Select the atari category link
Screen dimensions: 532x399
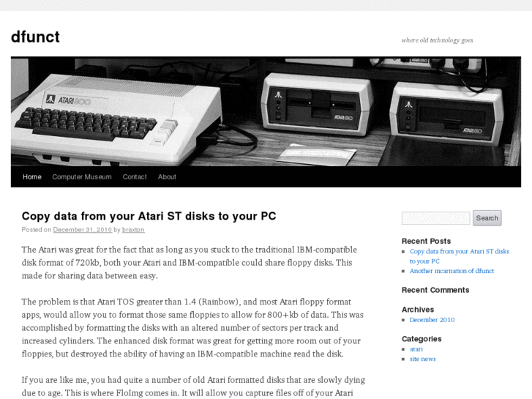coord(416,349)
